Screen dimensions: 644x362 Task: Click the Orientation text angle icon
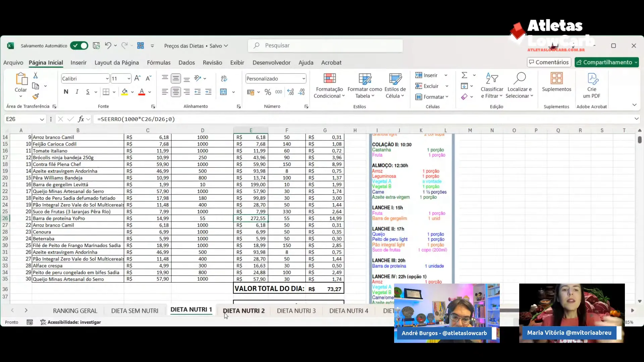pos(198,78)
